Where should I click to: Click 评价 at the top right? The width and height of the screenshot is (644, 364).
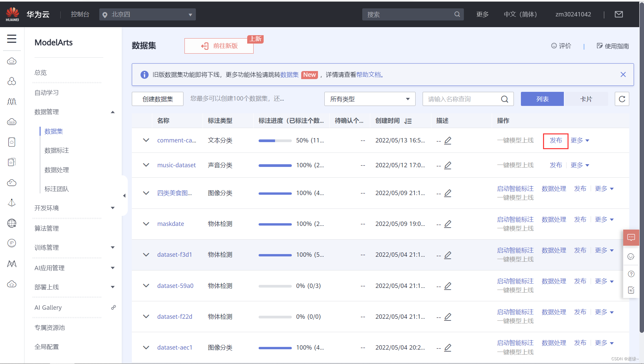click(x=561, y=46)
